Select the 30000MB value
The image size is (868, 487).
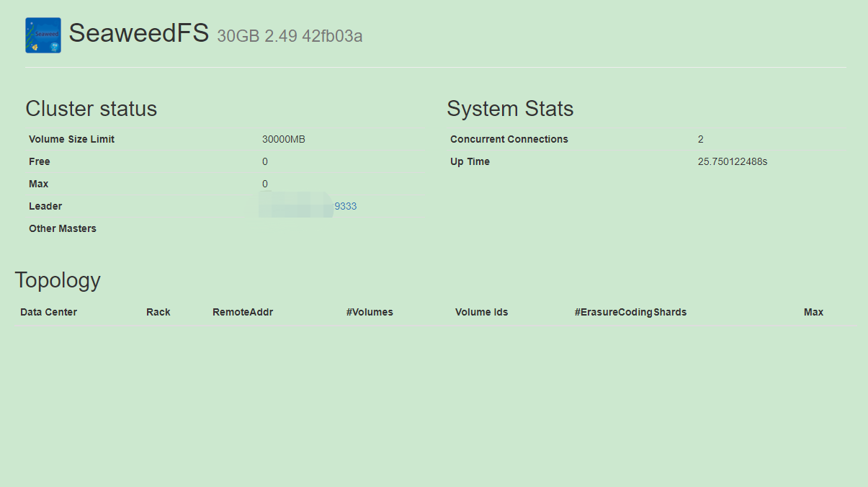[284, 139]
